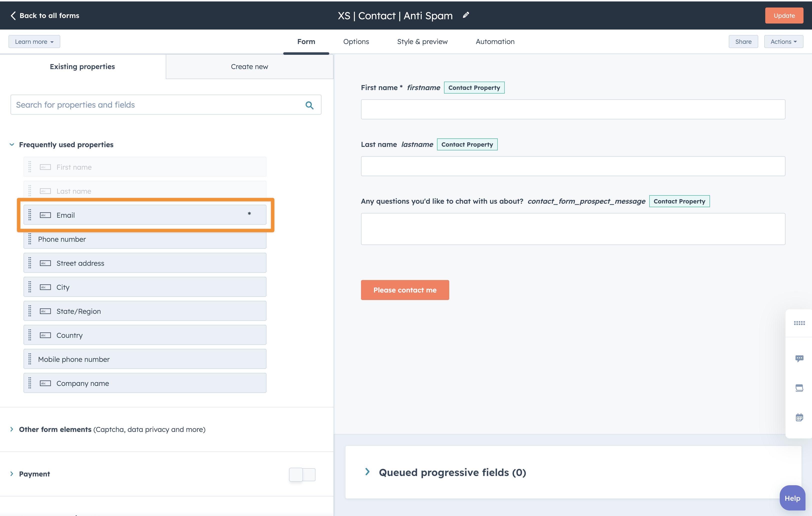Viewport: 812px width, 516px height.
Task: Click the Last name input field in preview
Action: tap(573, 166)
